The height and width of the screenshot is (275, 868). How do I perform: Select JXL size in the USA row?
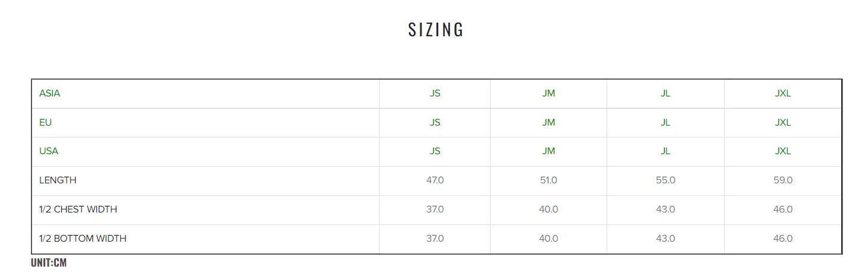(783, 151)
